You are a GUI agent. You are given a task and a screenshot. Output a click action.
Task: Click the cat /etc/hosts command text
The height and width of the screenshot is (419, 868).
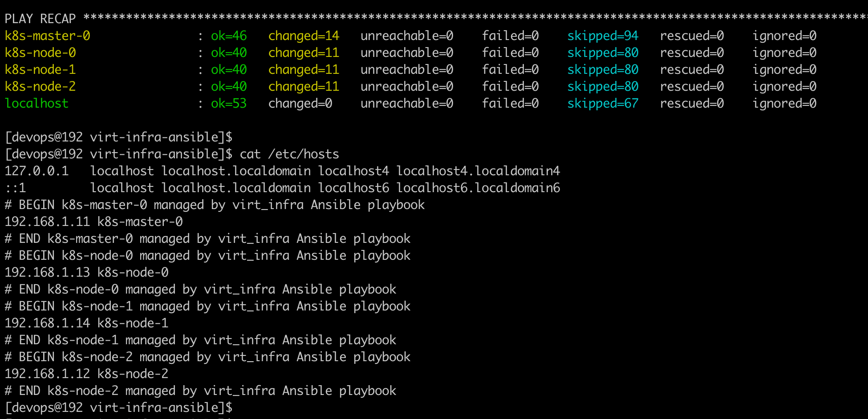[289, 154]
